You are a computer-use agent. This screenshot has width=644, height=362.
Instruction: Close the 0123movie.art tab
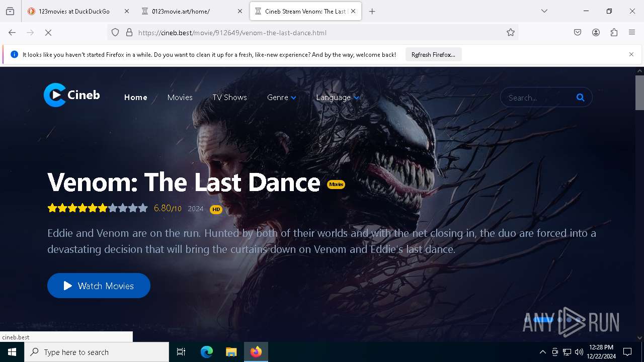(x=240, y=11)
